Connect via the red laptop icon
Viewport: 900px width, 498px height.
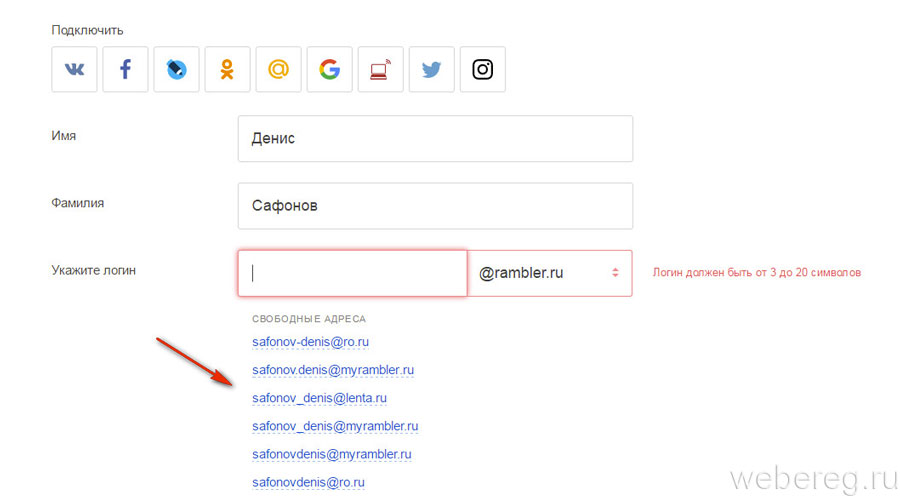(381, 69)
